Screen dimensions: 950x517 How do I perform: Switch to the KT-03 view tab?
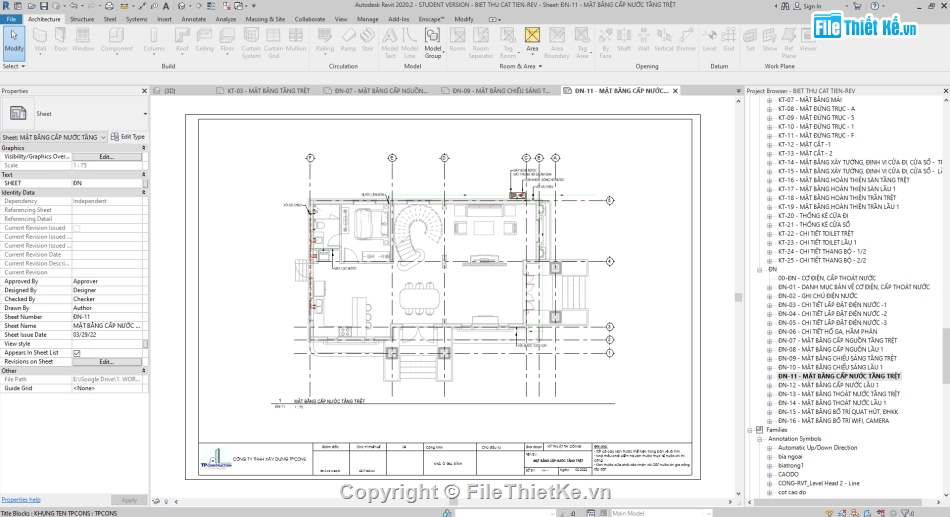click(x=264, y=91)
